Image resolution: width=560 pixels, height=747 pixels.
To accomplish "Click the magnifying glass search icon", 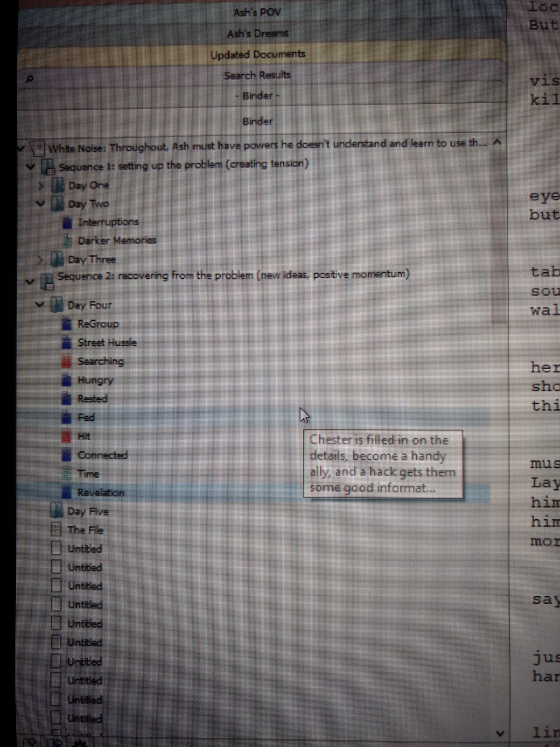I will (29, 79).
